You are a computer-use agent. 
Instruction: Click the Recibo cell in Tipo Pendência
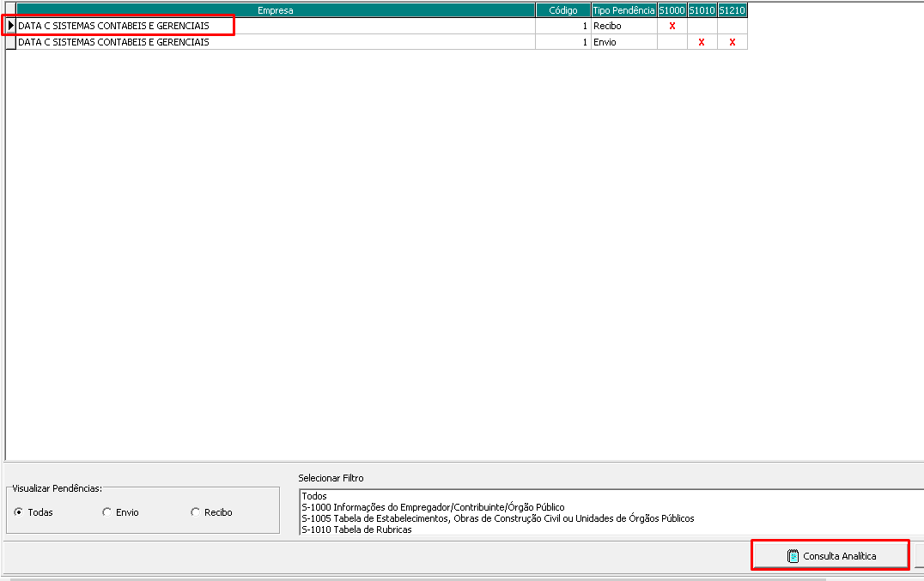pyautogui.click(x=624, y=26)
